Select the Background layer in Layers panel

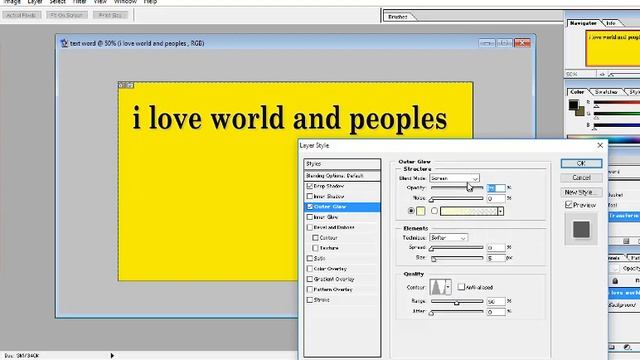(x=624, y=305)
